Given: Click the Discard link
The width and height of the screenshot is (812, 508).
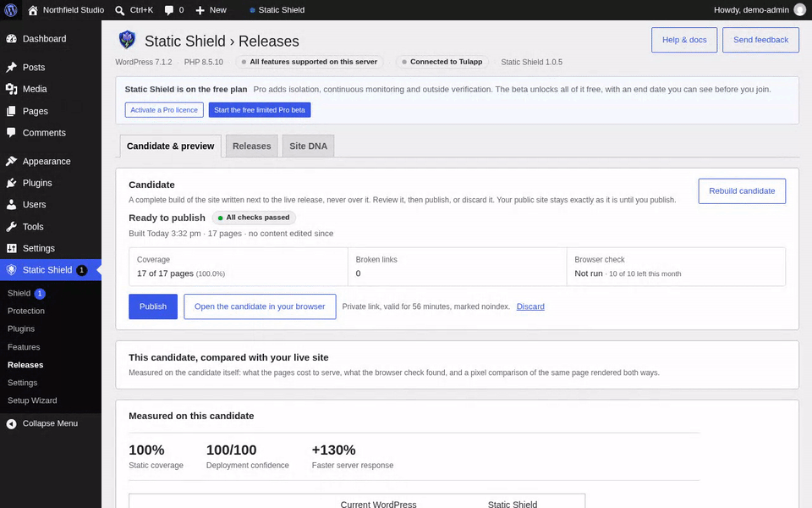Looking at the screenshot, I should tap(530, 306).
